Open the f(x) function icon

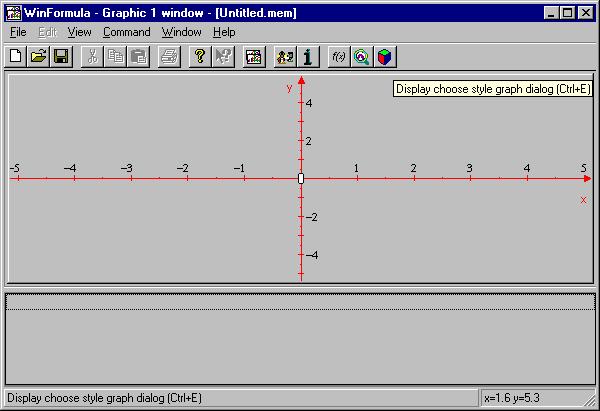tap(339, 57)
